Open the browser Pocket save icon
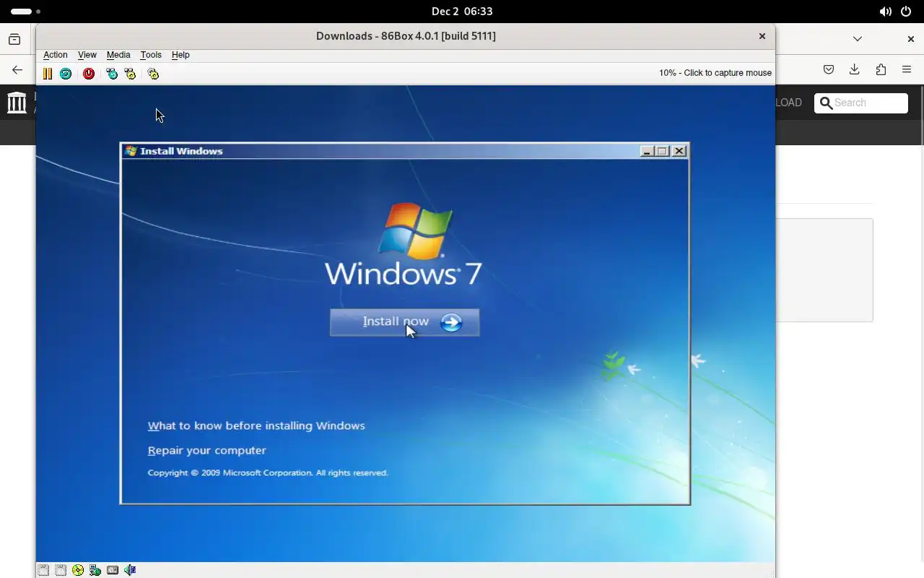Viewport: 924px width, 578px height. tap(829, 70)
